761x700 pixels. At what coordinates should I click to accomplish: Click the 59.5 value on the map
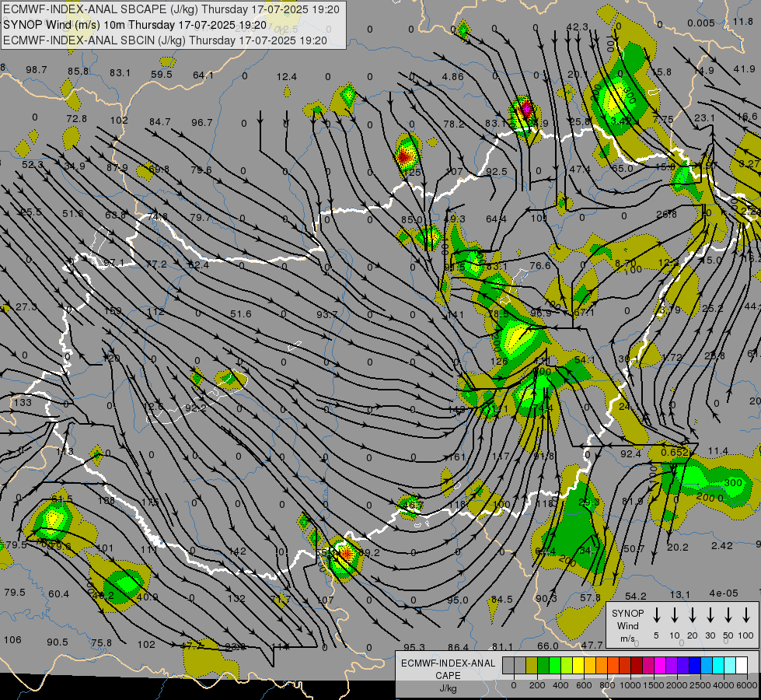click(x=162, y=75)
